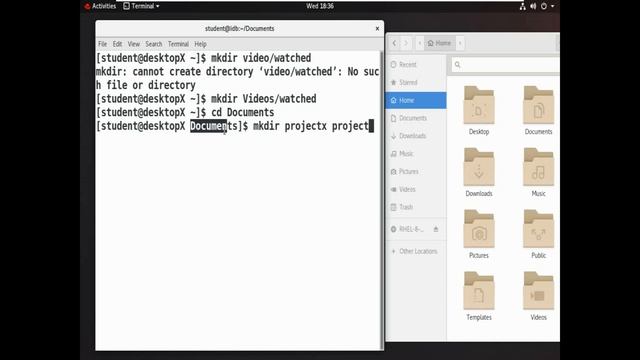Open the Desktop folder icon
The width and height of the screenshot is (640, 360).
click(x=479, y=105)
